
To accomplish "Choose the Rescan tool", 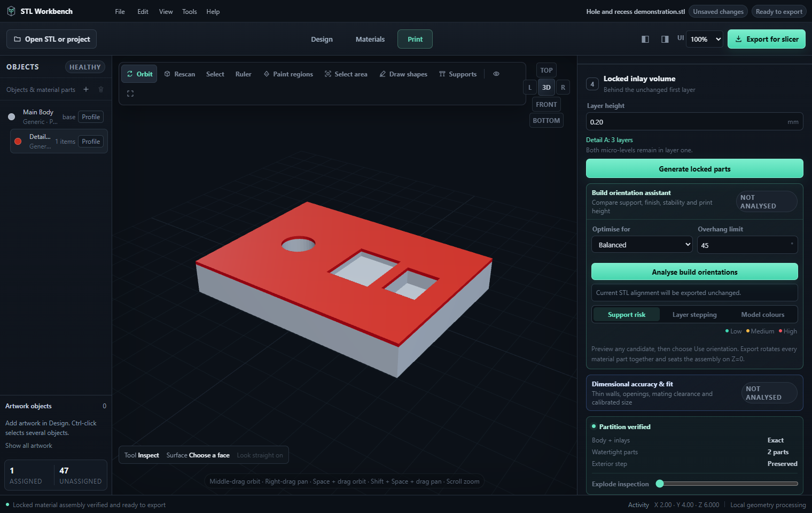I will 179,74.
